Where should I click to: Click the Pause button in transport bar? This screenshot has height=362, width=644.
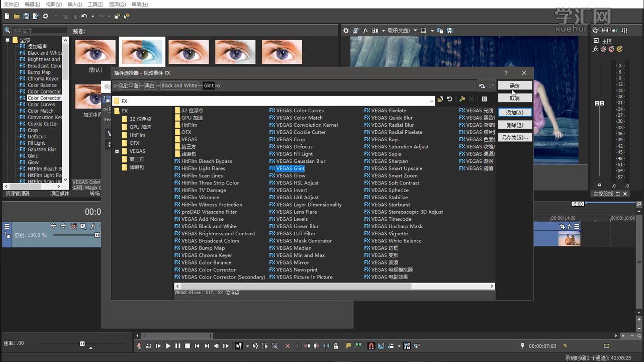pos(177,346)
